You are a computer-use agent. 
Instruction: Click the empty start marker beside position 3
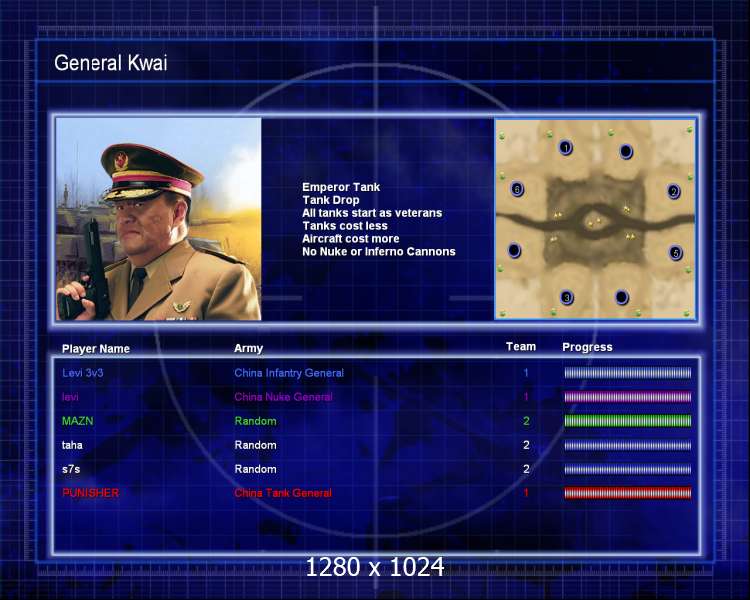621,297
